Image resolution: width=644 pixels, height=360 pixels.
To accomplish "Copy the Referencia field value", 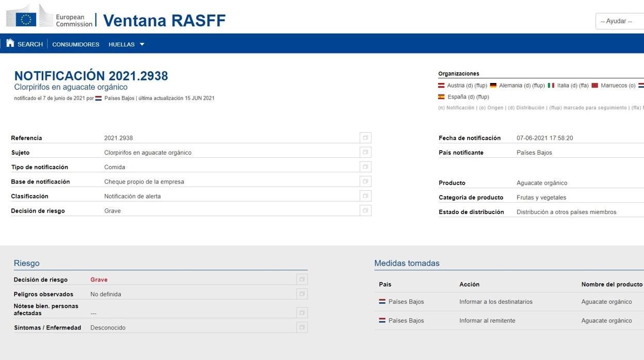I will [365, 138].
